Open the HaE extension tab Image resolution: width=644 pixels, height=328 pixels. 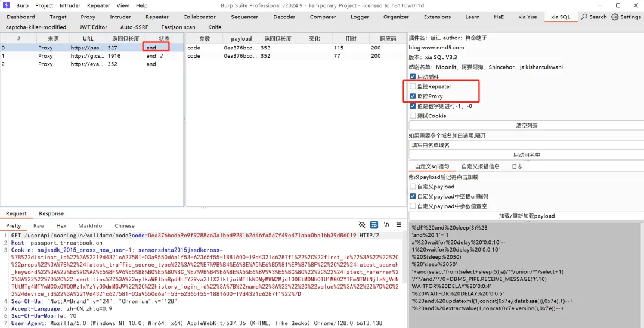499,17
